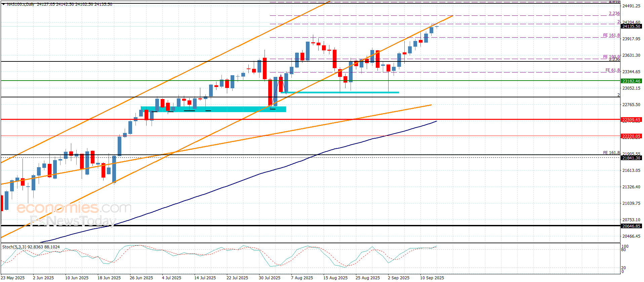The image size is (644, 282).
Task: Click the 20466.45 price axis value
Action: 631,236
